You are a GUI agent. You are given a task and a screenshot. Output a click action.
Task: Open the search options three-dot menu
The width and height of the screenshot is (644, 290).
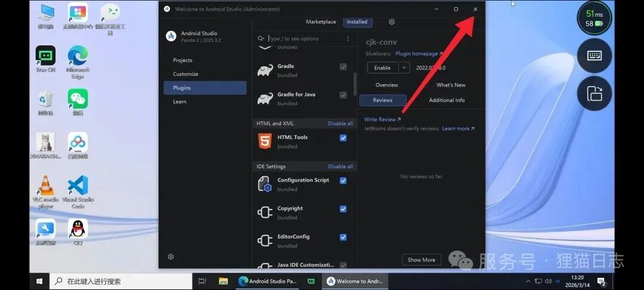pos(348,38)
